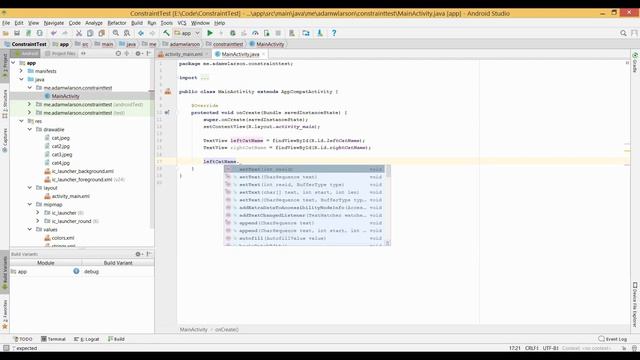Click the Forward navigation arrow
640x360 pixels.
tap(152, 33)
